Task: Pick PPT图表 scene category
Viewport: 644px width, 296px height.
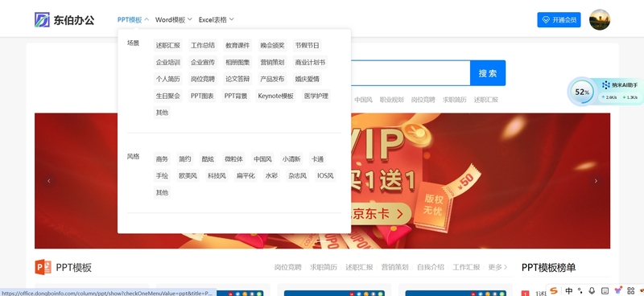Action: coord(202,96)
